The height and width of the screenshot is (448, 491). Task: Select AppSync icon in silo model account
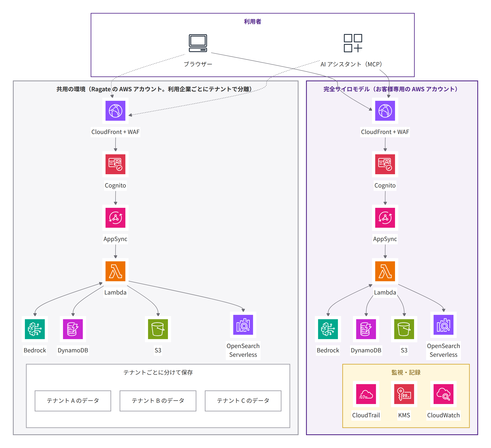click(x=385, y=218)
